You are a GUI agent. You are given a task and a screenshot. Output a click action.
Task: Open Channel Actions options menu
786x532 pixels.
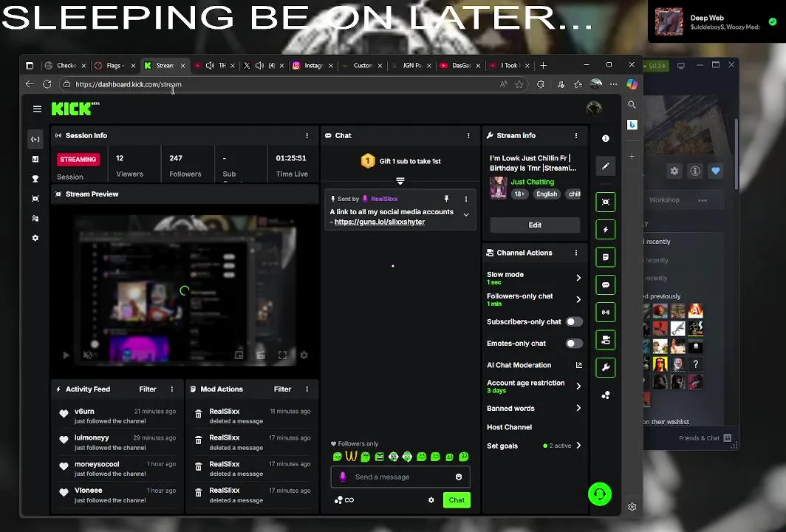(x=576, y=253)
